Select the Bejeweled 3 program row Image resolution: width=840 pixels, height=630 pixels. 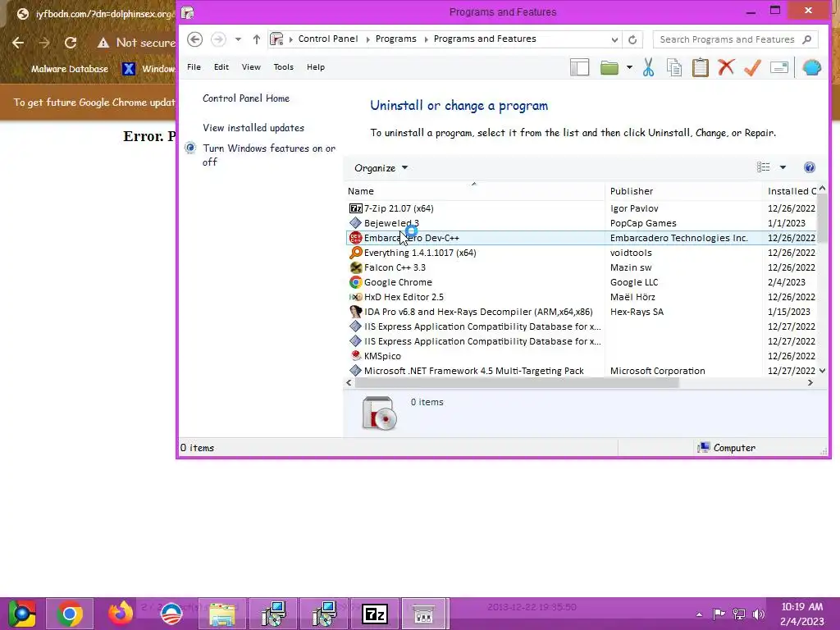click(582, 223)
